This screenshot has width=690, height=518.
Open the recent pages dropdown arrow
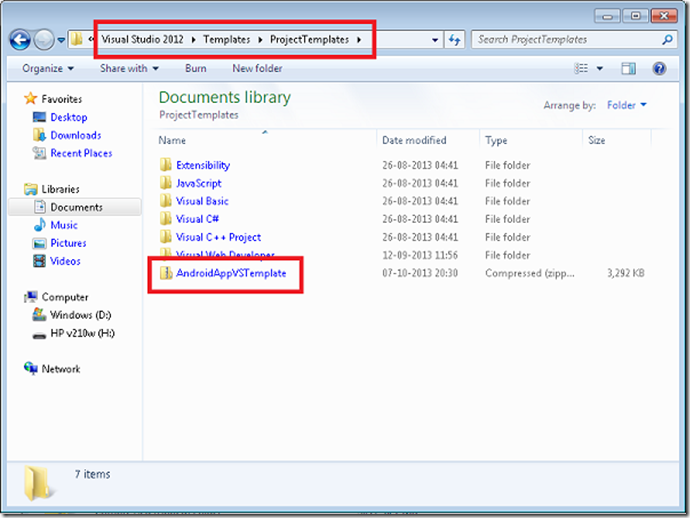(61, 40)
